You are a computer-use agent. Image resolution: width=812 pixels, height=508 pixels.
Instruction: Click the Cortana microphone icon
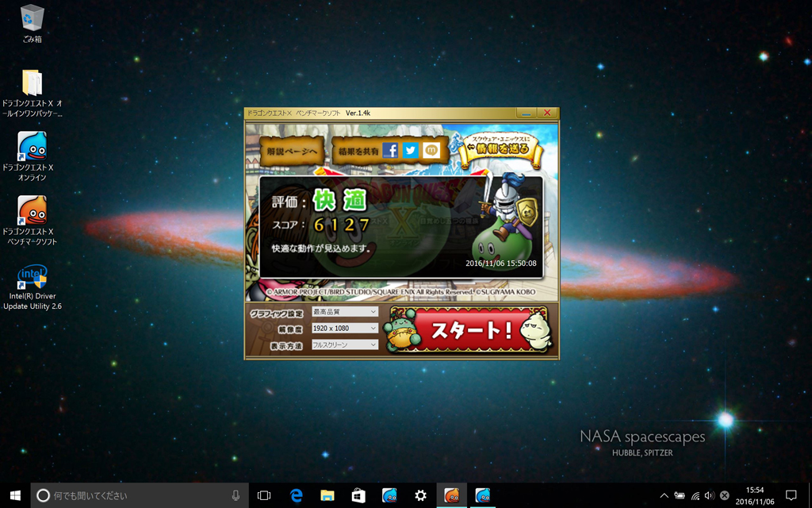tap(236, 495)
